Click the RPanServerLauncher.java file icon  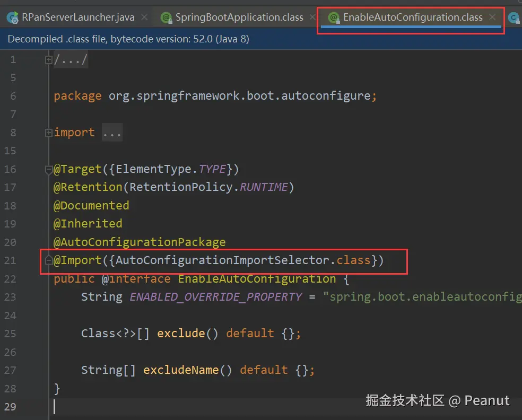13,17
